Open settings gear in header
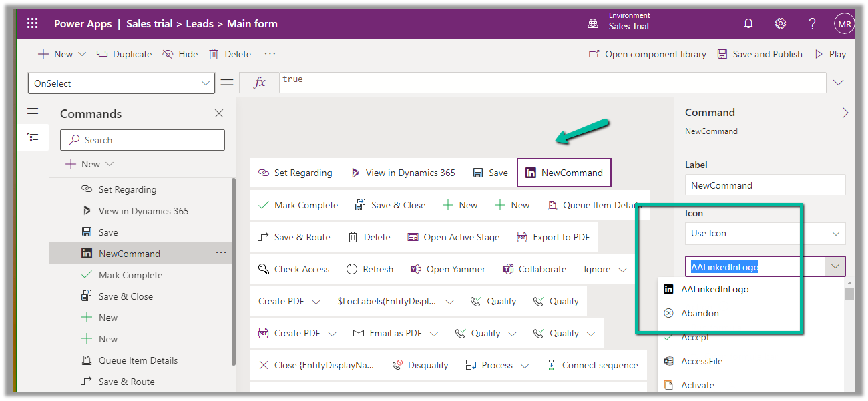868x401 pixels. point(780,24)
